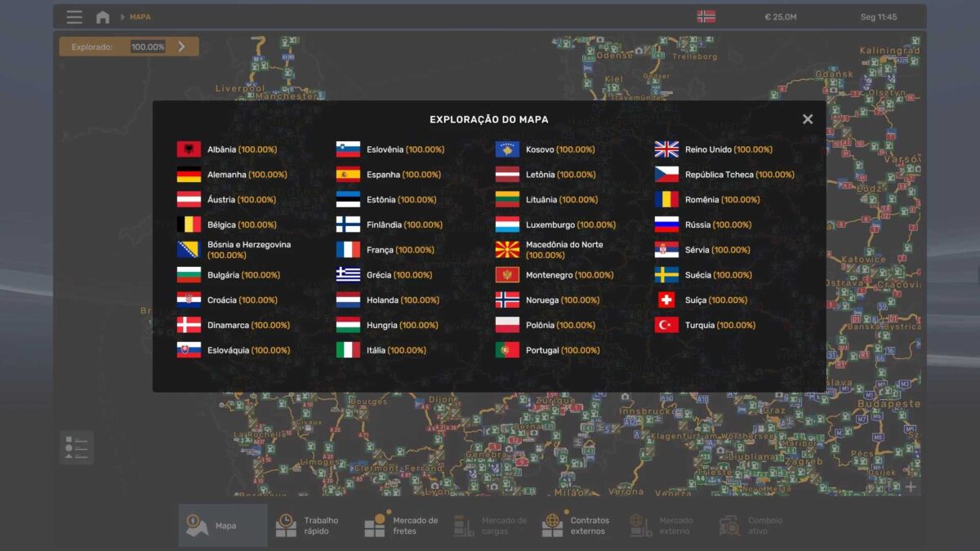Select Mercado de fretes
The width and height of the screenshot is (980, 551).
tap(402, 526)
